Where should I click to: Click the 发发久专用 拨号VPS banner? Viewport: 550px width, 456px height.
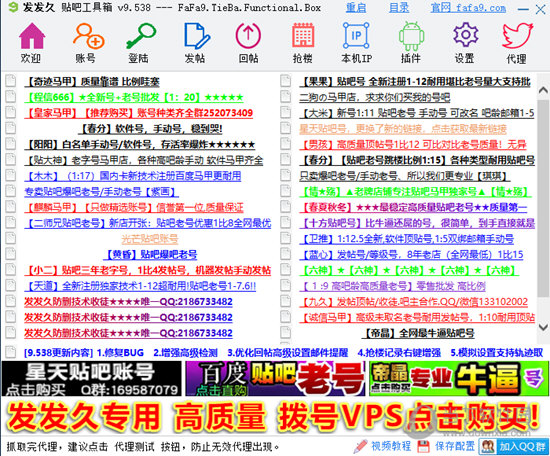click(275, 416)
